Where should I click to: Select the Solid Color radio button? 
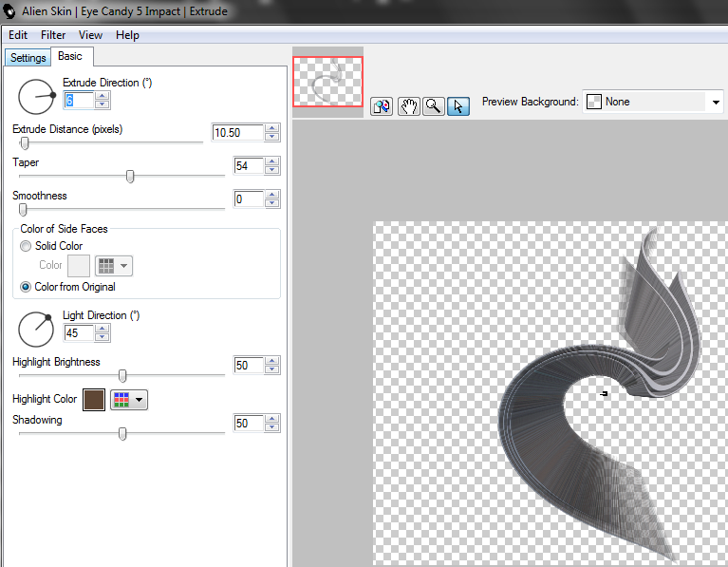[x=27, y=246]
